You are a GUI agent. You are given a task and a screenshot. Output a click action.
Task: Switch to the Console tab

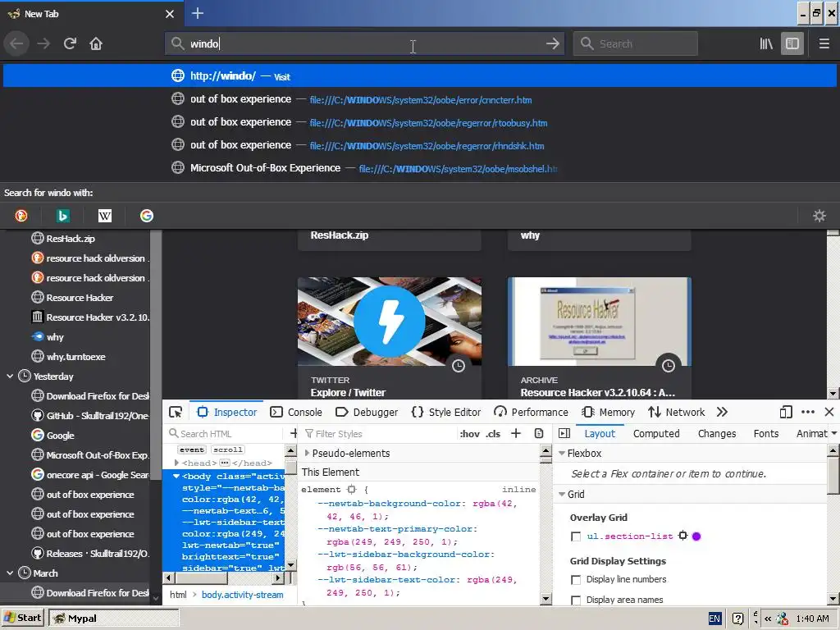pyautogui.click(x=296, y=412)
